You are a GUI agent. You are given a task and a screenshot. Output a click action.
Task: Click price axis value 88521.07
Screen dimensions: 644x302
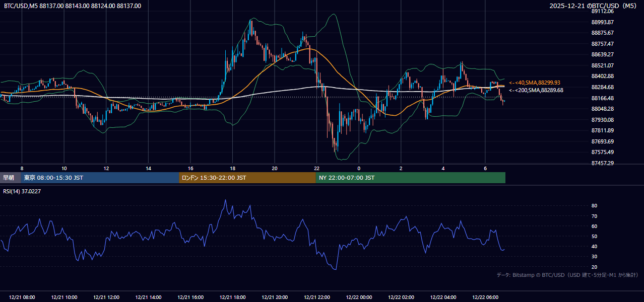pyautogui.click(x=602, y=65)
